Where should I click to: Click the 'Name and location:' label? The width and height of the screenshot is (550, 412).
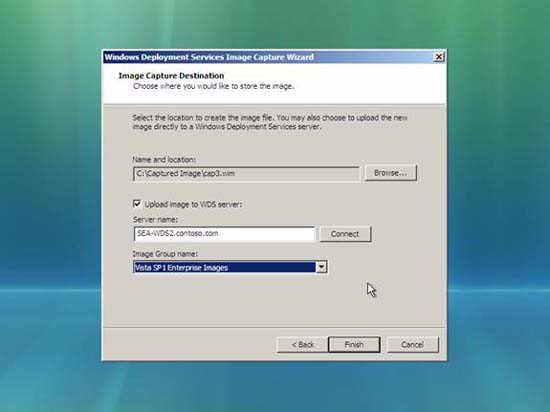[164, 160]
